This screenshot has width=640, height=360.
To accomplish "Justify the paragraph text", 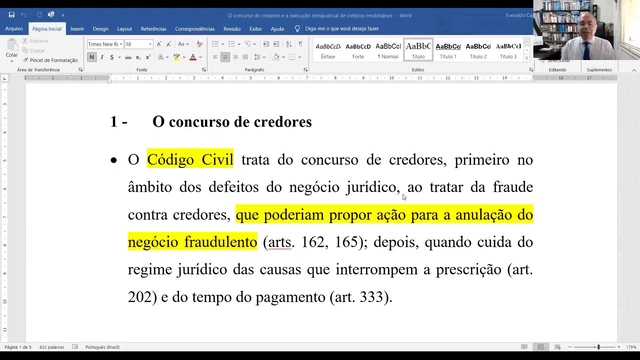I will click(x=245, y=58).
